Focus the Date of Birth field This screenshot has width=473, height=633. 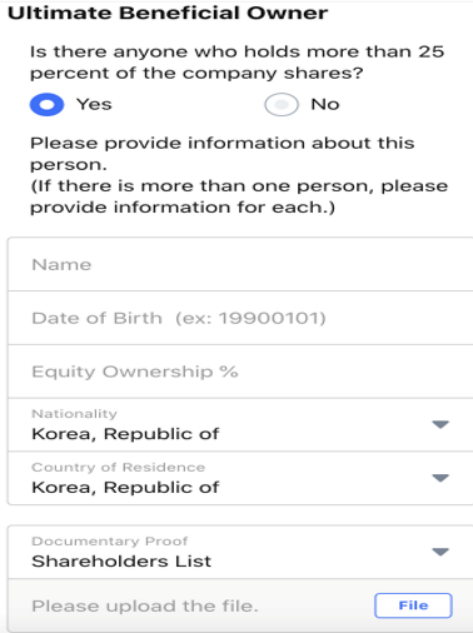coord(241,318)
